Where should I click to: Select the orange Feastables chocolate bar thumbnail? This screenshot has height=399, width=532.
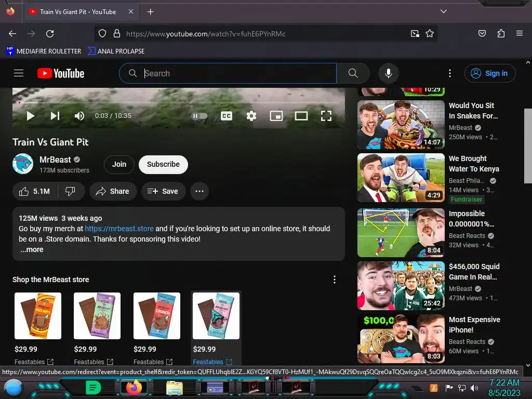click(37, 316)
